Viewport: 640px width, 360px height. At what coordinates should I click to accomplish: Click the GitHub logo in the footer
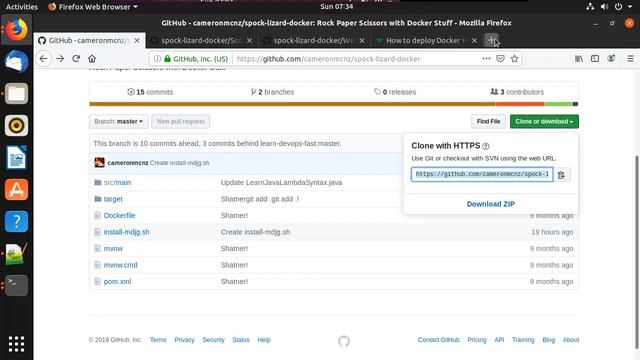[344, 341]
